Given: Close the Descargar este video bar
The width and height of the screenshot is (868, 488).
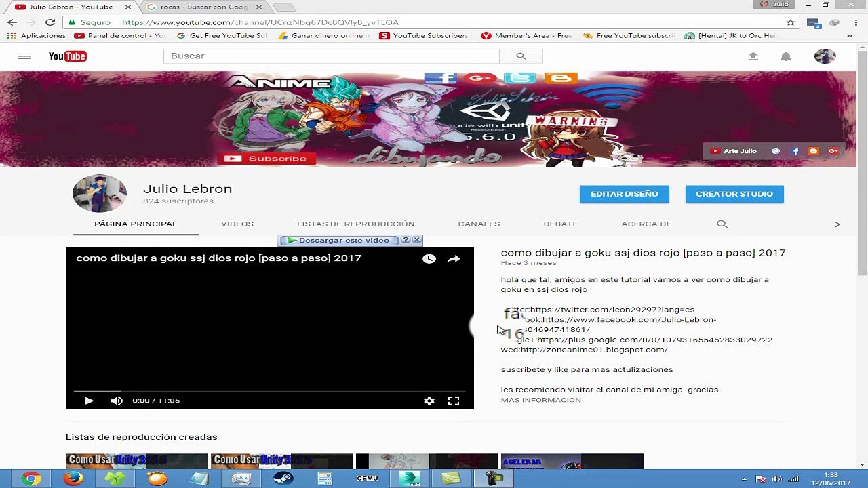Looking at the screenshot, I should tap(417, 240).
